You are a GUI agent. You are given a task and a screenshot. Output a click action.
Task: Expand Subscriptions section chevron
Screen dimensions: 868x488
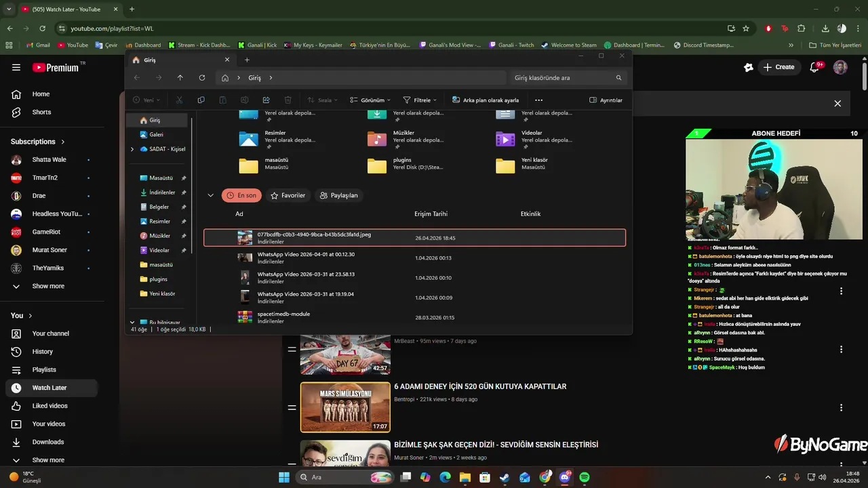(x=63, y=142)
